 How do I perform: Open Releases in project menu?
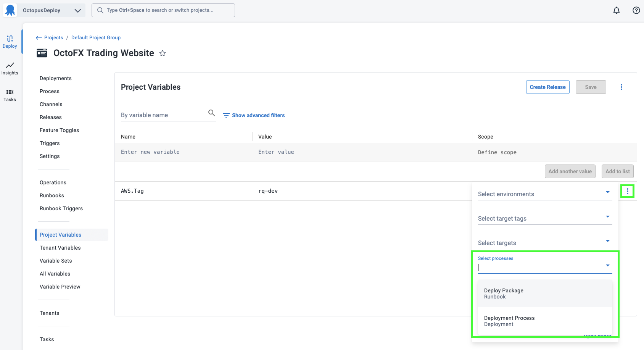click(51, 117)
